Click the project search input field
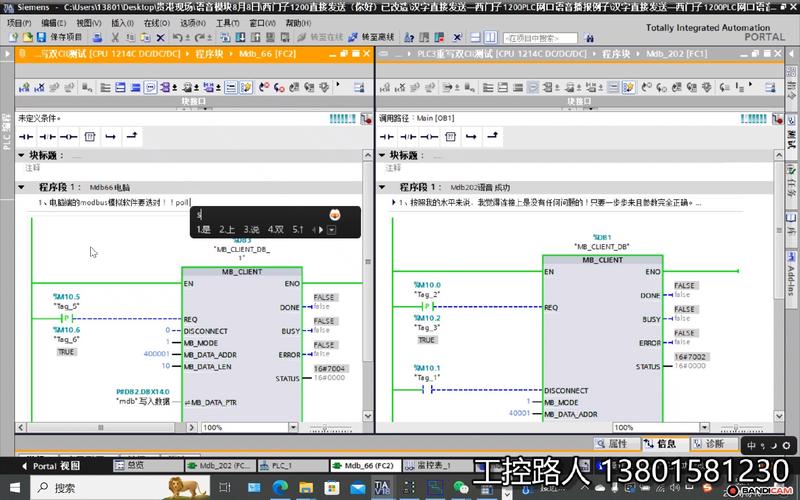The width and height of the screenshot is (800, 500). click(540, 37)
